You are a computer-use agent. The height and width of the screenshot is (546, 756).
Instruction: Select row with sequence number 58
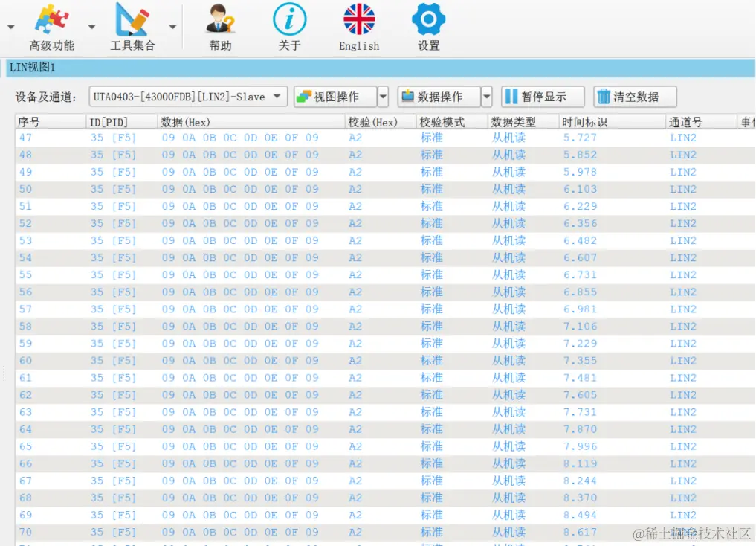coord(385,326)
